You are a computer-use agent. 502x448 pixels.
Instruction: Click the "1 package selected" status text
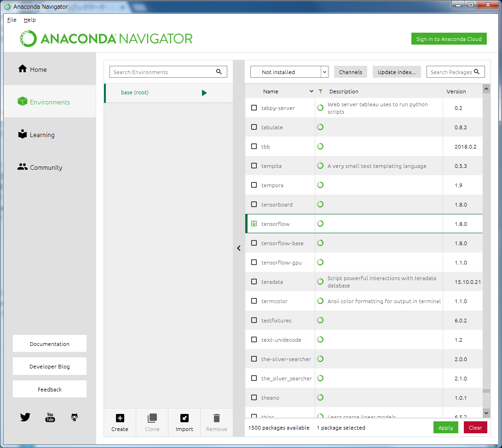(341, 427)
